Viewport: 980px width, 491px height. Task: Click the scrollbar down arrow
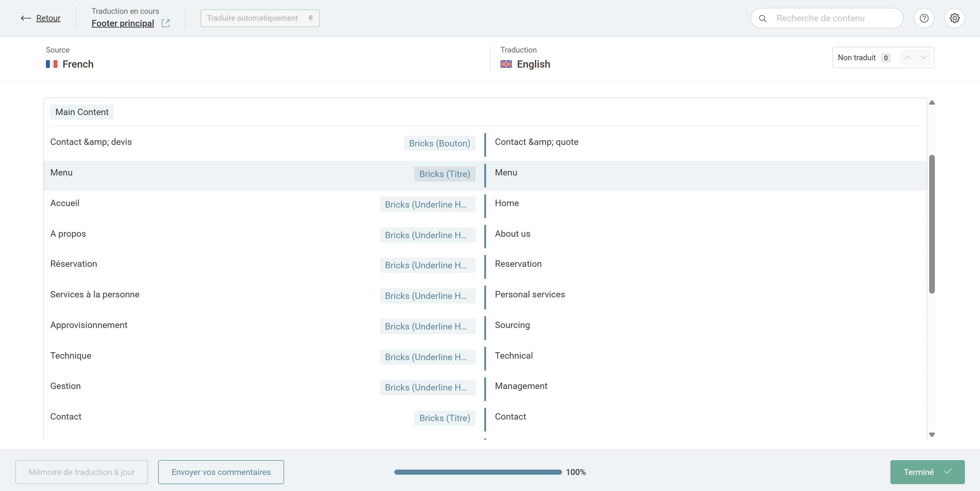(932, 434)
